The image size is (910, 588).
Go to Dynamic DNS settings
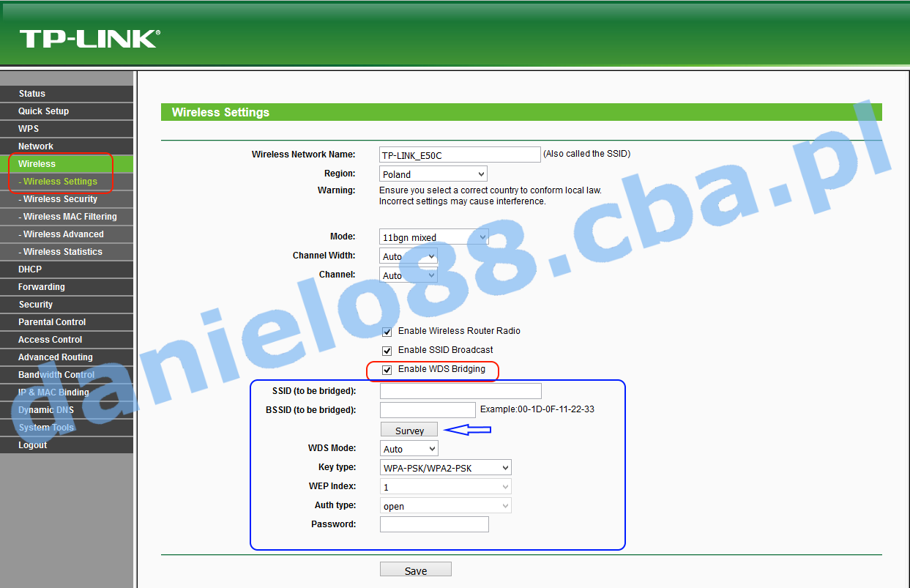67,410
